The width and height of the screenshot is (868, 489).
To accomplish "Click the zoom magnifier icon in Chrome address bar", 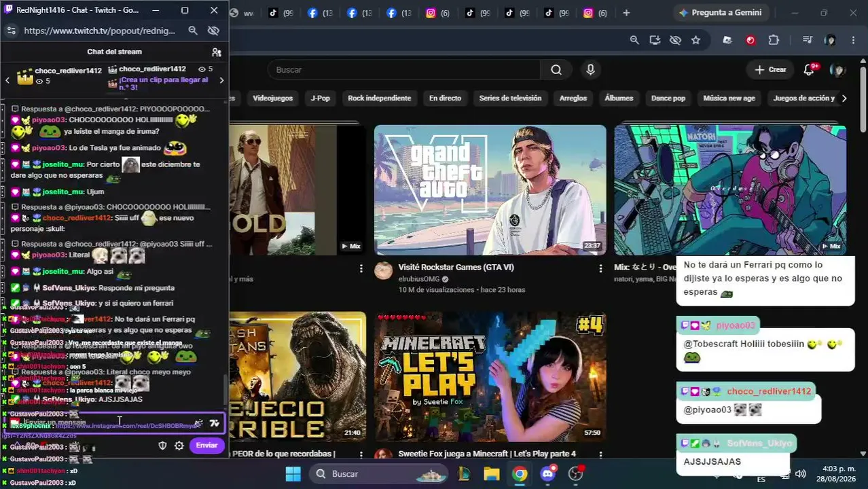I will [634, 40].
